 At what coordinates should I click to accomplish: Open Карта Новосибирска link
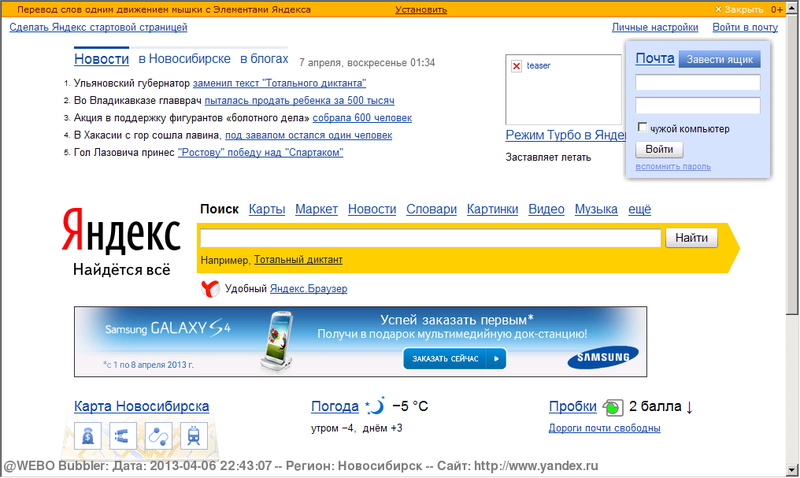click(141, 406)
